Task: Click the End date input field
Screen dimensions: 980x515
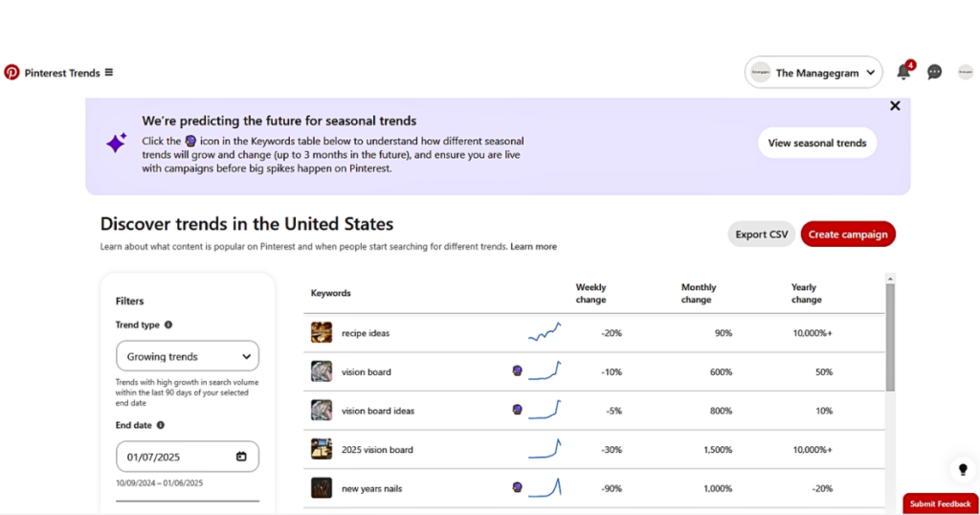Action: (188, 457)
